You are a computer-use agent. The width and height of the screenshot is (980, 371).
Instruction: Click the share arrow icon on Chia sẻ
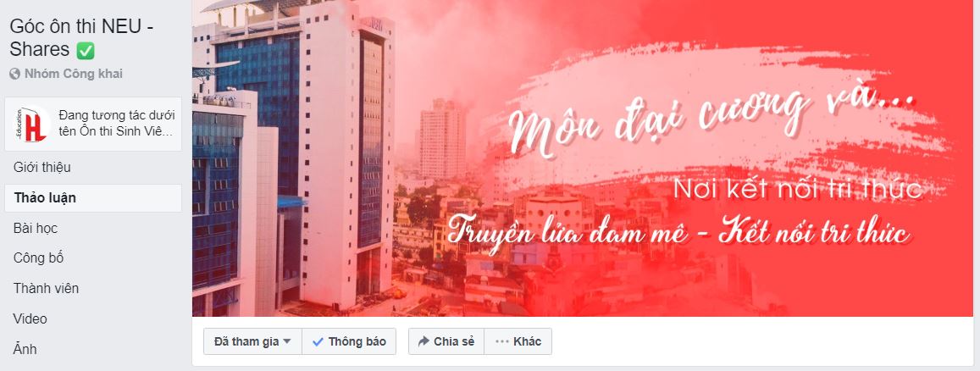[x=424, y=341]
